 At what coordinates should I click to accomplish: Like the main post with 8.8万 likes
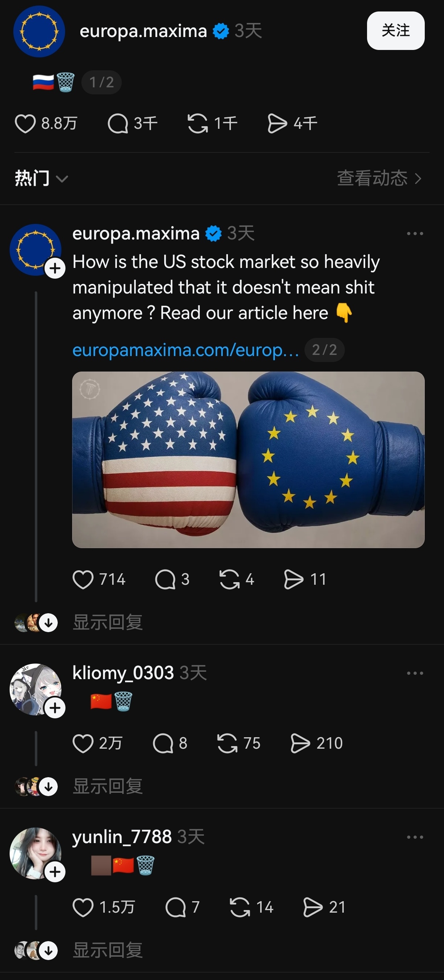pyautogui.click(x=25, y=124)
